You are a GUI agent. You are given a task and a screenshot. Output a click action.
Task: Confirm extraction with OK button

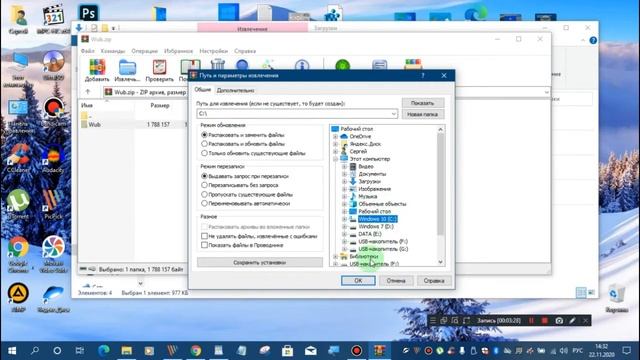(x=358, y=280)
